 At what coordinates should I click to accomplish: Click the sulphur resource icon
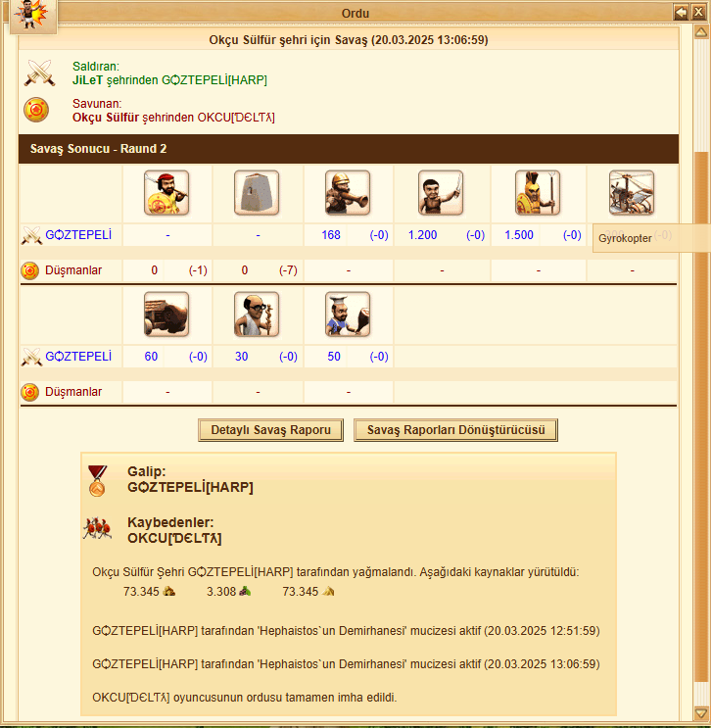coord(329,592)
